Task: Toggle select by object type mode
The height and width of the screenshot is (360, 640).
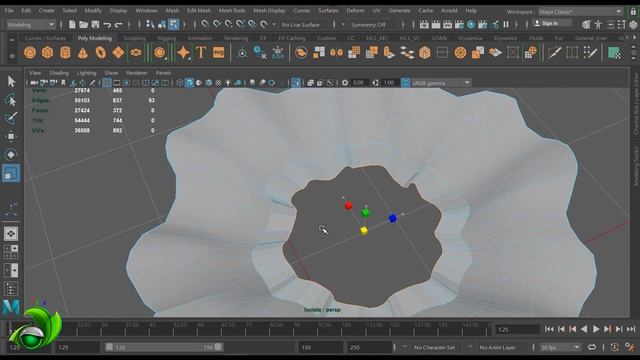Action: pos(162,24)
